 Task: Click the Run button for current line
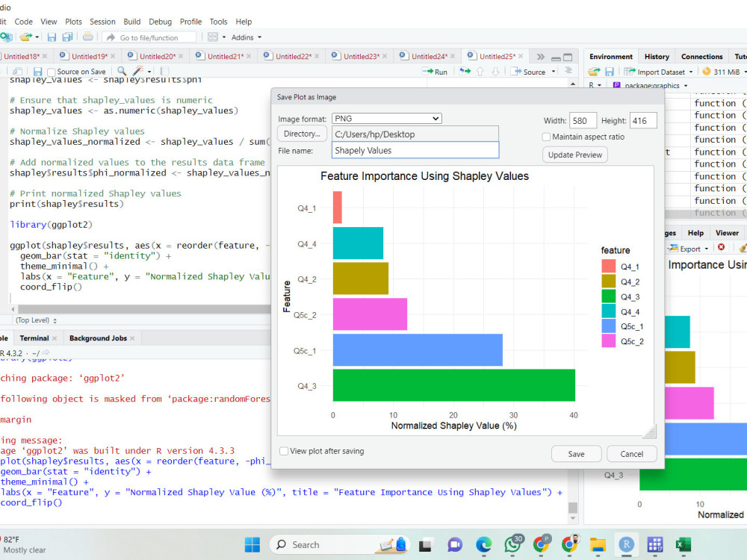pyautogui.click(x=435, y=72)
